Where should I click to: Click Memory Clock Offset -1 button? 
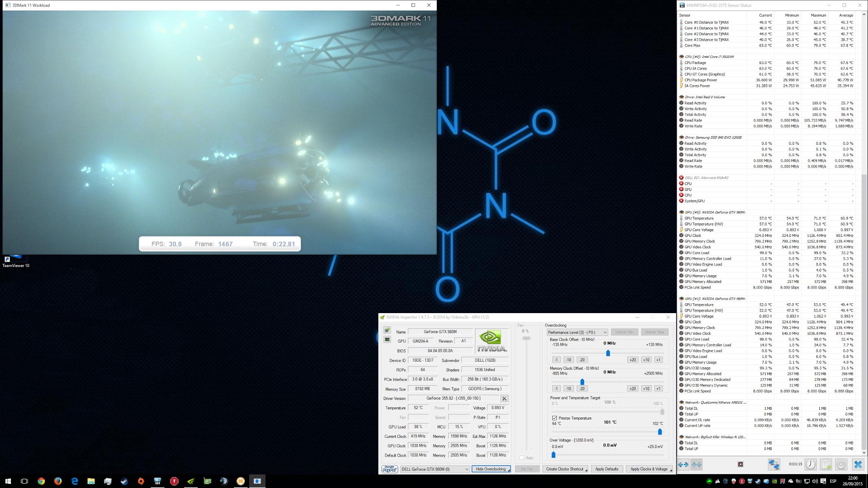click(556, 389)
